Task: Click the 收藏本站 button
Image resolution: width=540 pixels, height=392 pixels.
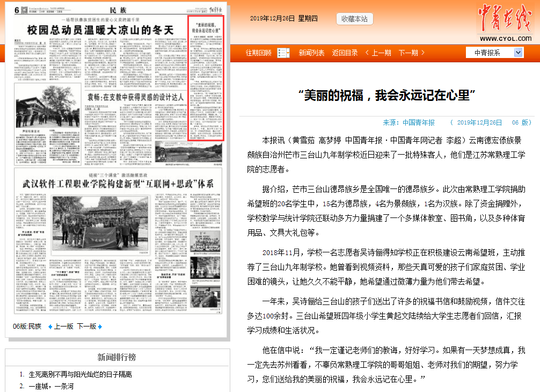Action: click(x=354, y=19)
